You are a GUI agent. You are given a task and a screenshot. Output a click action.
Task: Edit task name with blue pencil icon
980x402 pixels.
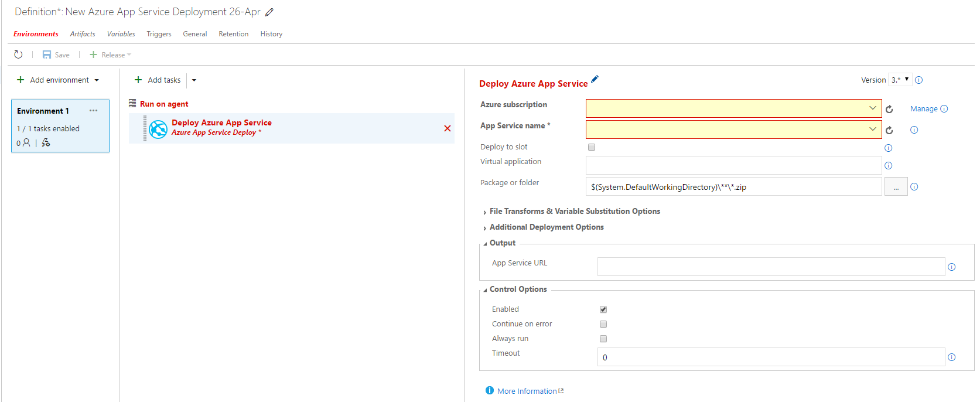595,79
